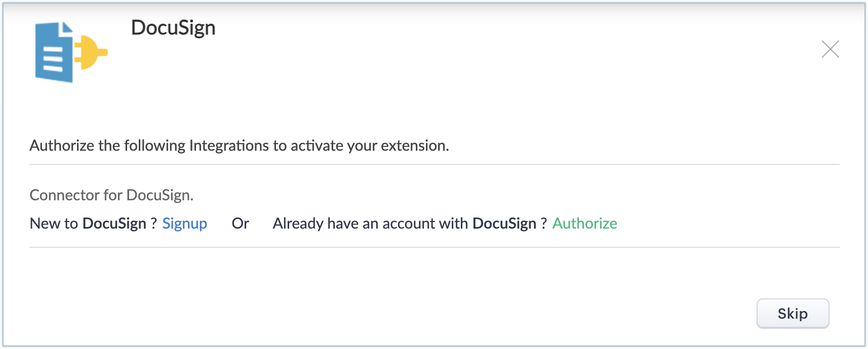
Task: Click the divider line below the Signup row
Action: (435, 247)
